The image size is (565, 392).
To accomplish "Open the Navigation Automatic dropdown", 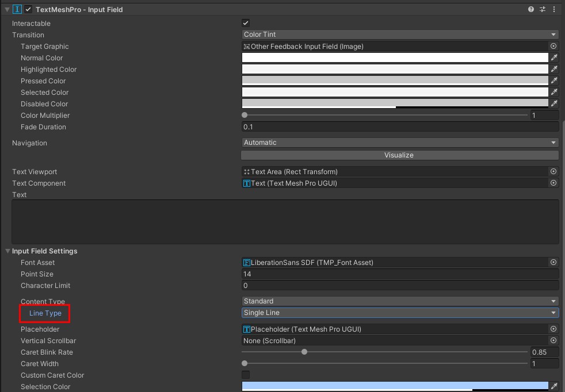I will pos(400,143).
